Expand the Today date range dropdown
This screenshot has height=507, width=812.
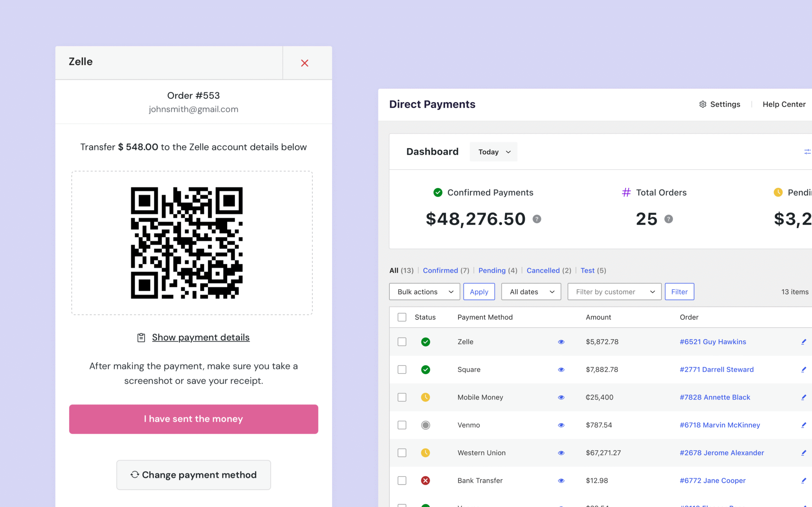[494, 152]
